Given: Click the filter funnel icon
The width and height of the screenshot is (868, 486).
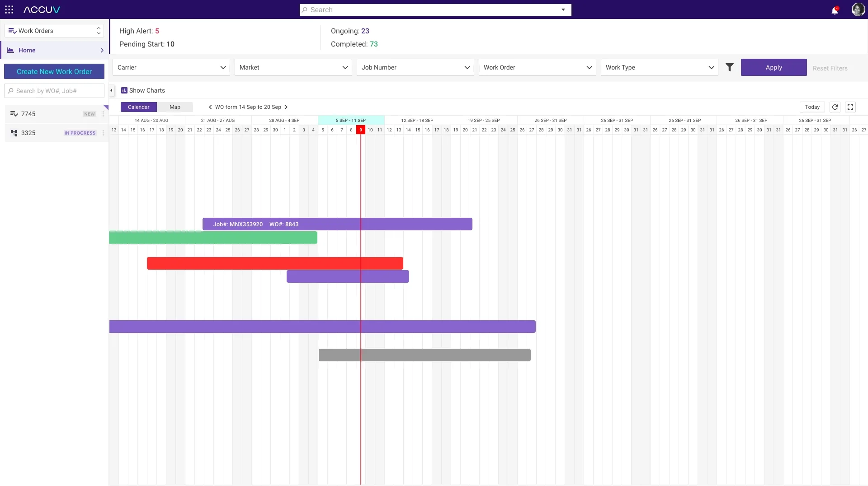Looking at the screenshot, I should [730, 67].
